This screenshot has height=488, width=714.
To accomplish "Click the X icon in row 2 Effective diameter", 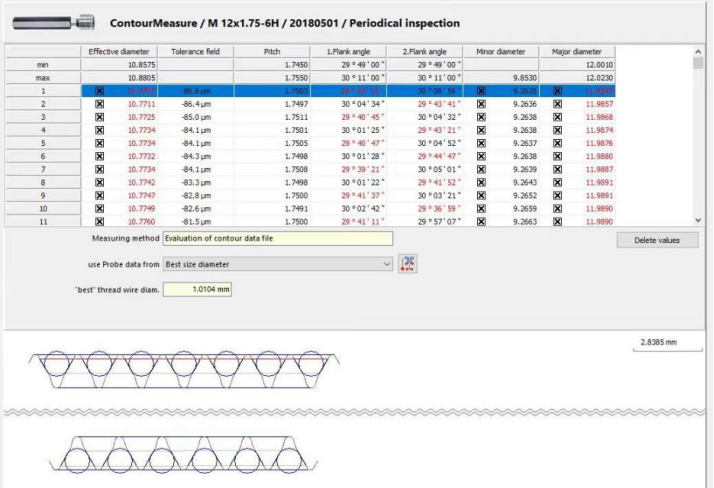I will click(98, 103).
